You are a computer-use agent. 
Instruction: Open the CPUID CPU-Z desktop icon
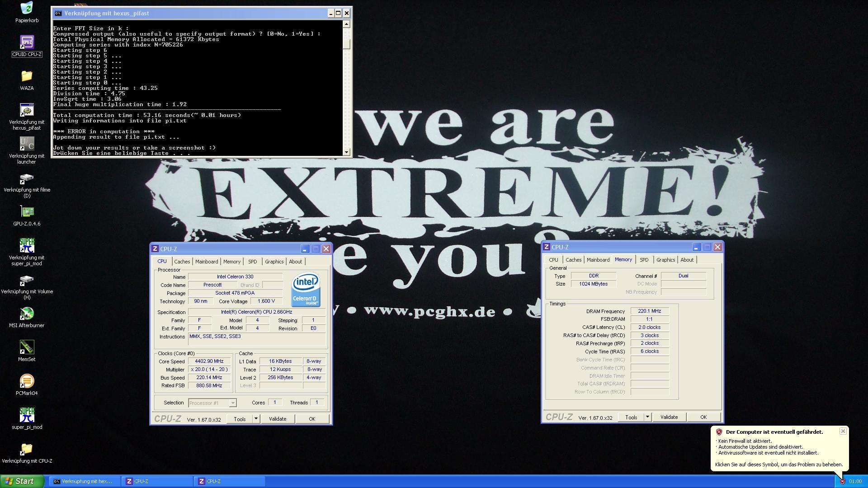click(27, 42)
